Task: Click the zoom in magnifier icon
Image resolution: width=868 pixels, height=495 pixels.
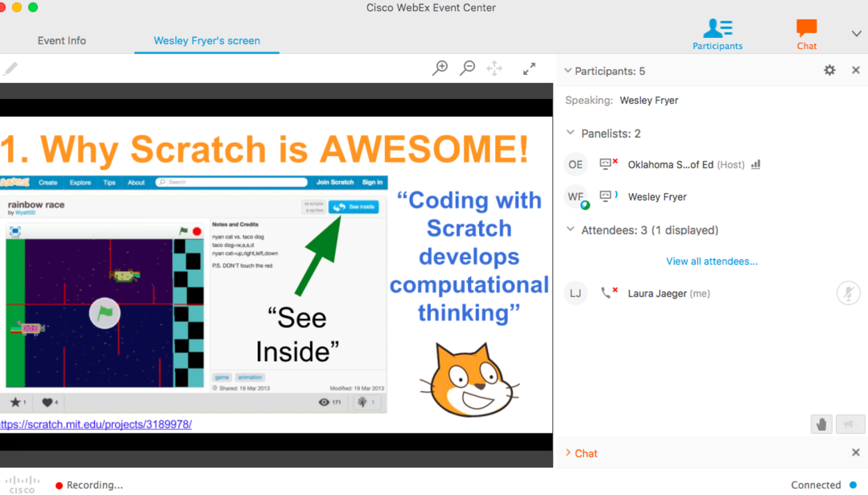Action: click(x=440, y=68)
